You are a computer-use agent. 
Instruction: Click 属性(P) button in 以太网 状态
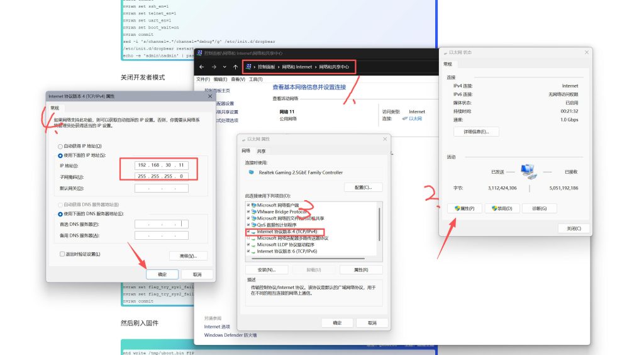(x=465, y=209)
